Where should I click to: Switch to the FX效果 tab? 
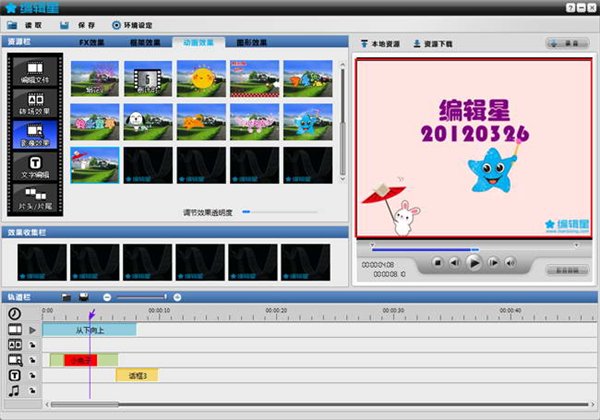pyautogui.click(x=91, y=42)
